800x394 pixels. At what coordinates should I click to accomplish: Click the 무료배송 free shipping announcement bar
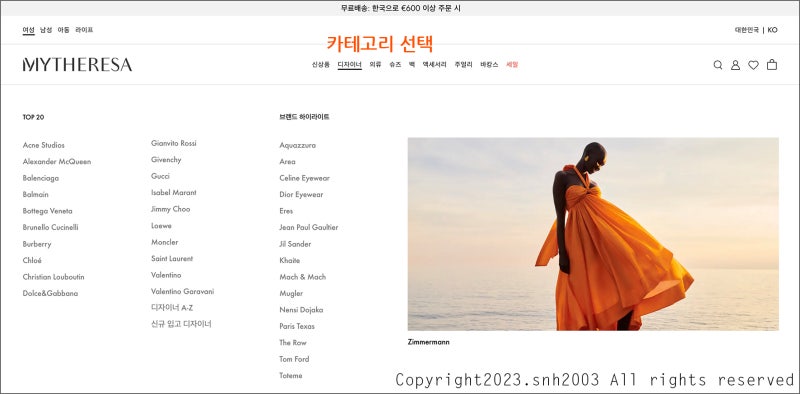tap(400, 9)
